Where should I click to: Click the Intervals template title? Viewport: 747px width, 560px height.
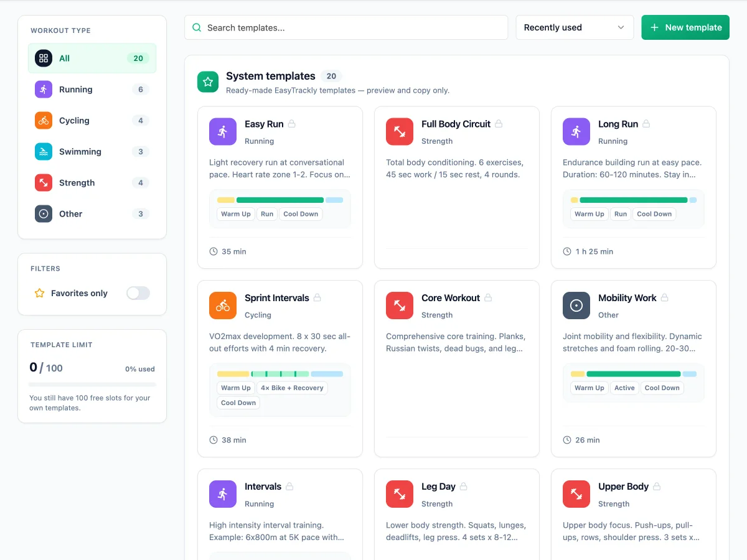[x=263, y=487]
